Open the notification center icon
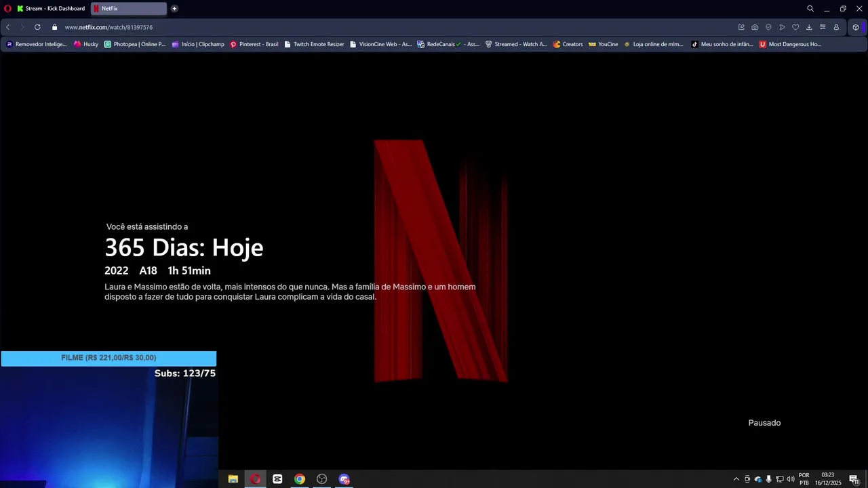The width and height of the screenshot is (868, 488). pos(854,479)
